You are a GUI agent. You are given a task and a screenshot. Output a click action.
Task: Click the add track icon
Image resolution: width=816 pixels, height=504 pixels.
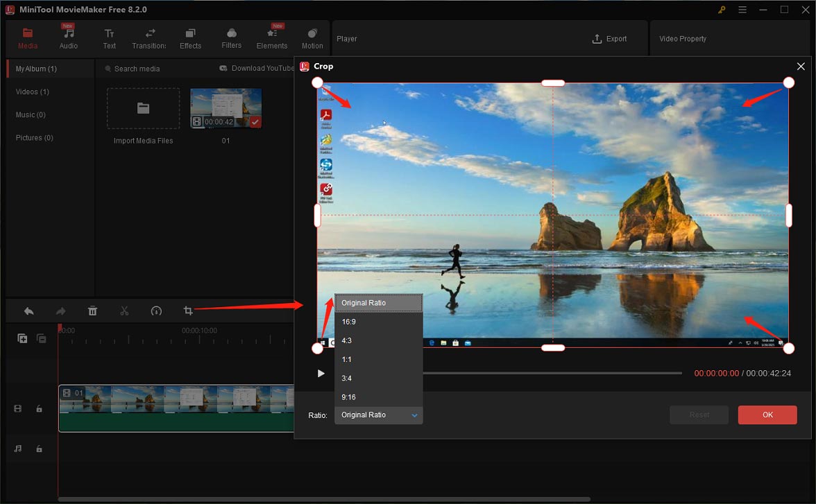coord(22,338)
